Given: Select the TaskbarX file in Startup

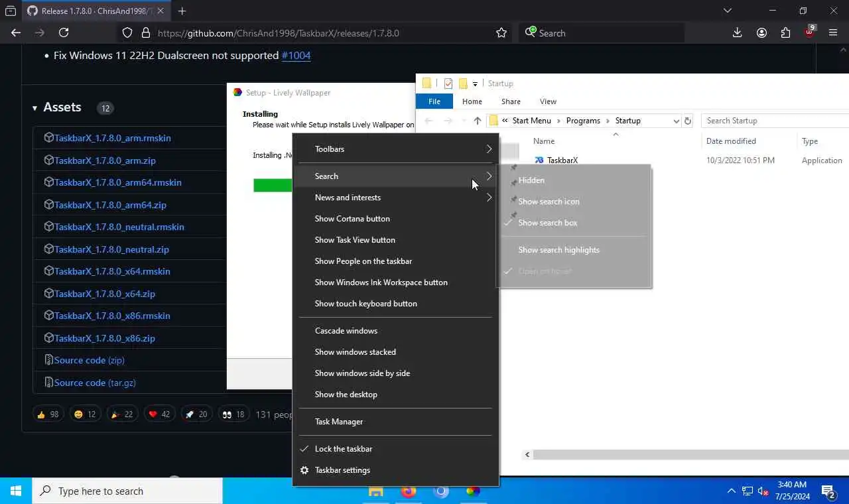Looking at the screenshot, I should (562, 160).
